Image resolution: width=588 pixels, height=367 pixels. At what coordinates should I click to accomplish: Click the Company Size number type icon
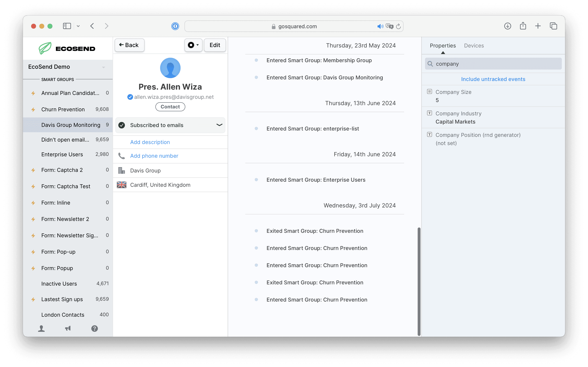coord(429,91)
